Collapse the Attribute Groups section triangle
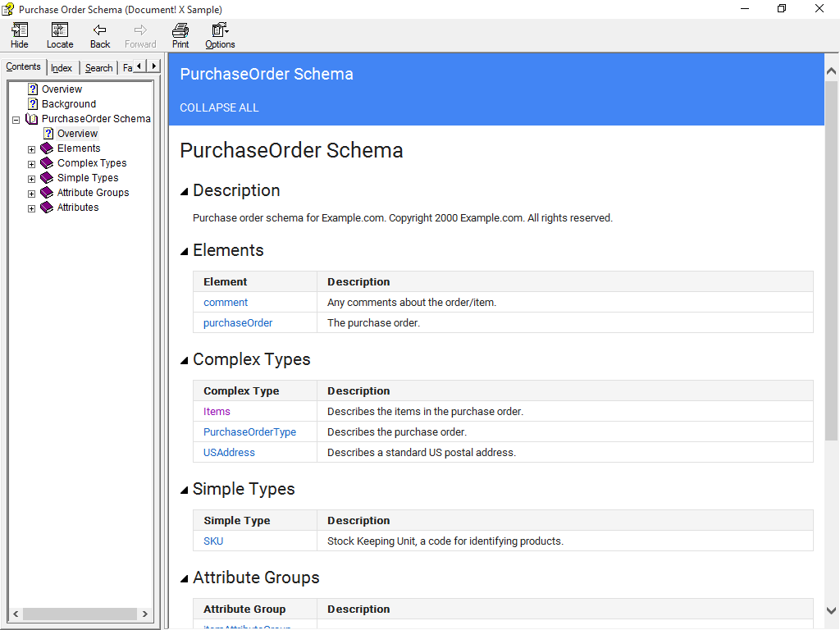This screenshot has height=630, width=840. (185, 578)
